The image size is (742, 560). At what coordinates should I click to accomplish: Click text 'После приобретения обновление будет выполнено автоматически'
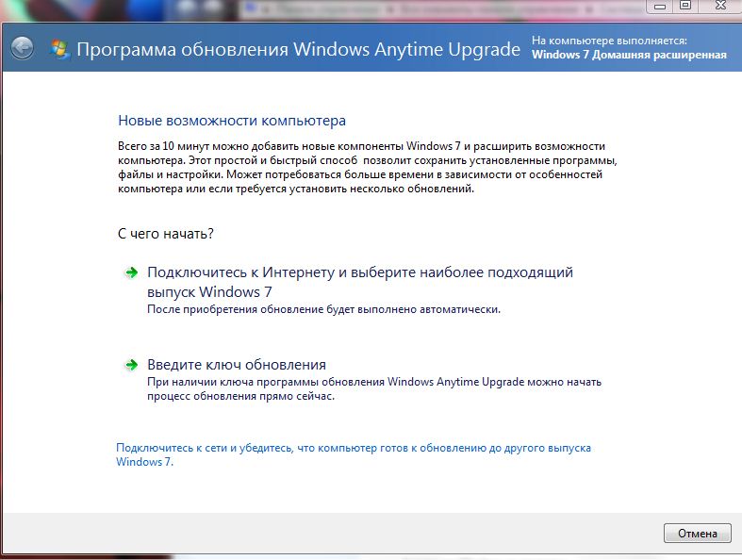[x=323, y=309]
